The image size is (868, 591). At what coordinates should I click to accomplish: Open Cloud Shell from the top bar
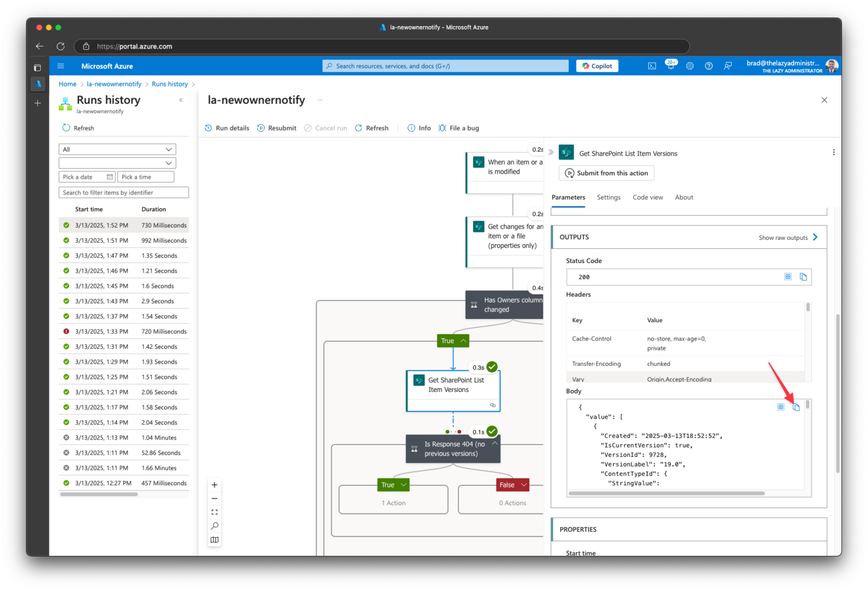coord(652,66)
